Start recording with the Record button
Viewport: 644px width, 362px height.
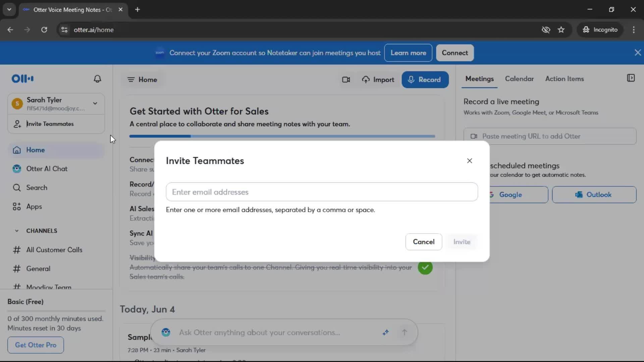(x=425, y=80)
